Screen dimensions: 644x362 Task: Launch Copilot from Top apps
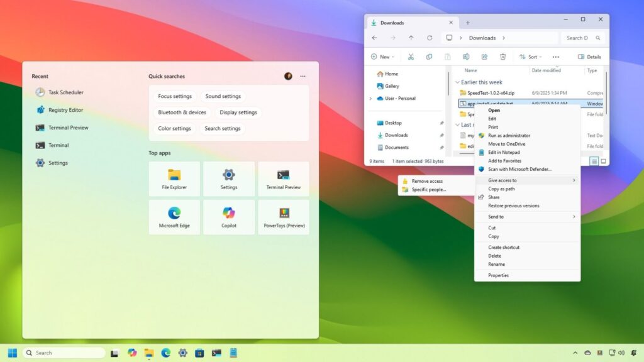[x=229, y=217]
